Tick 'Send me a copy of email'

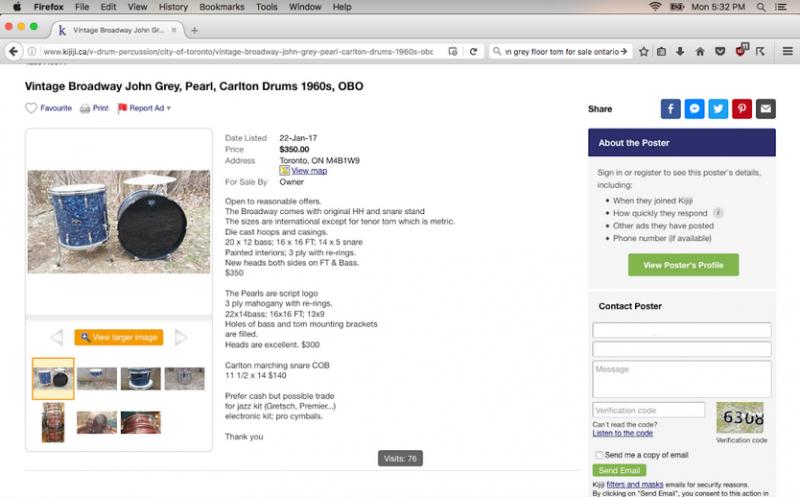click(x=599, y=455)
